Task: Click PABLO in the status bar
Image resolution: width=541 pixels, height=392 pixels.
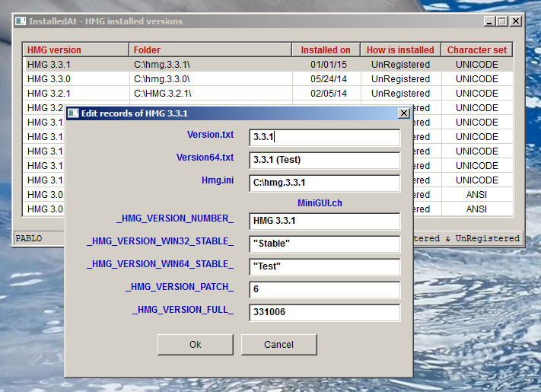Action: pyautogui.click(x=29, y=238)
